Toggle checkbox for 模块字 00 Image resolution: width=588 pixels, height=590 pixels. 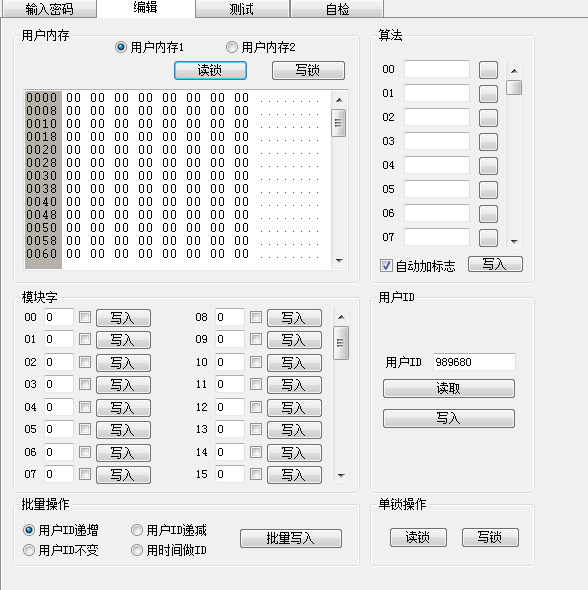click(85, 317)
